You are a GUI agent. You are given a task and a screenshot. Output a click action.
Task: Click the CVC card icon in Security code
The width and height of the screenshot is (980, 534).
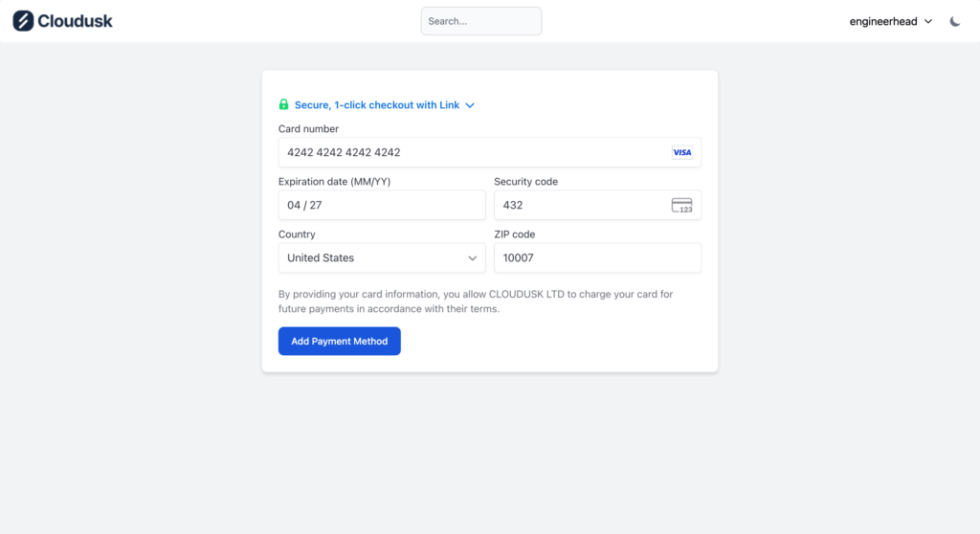pos(681,205)
